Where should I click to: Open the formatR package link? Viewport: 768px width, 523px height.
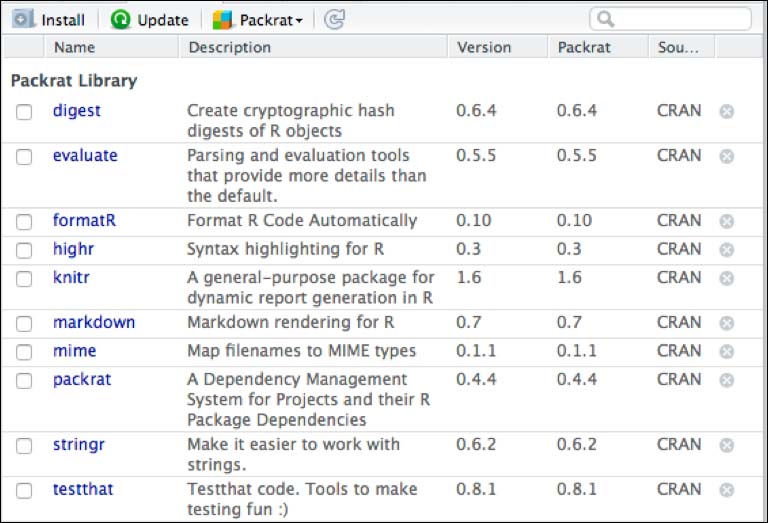(84, 220)
